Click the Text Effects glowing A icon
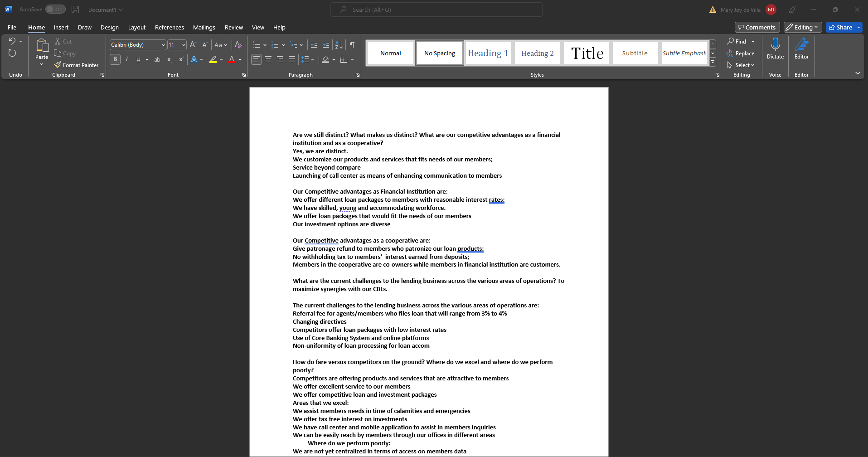 click(194, 59)
